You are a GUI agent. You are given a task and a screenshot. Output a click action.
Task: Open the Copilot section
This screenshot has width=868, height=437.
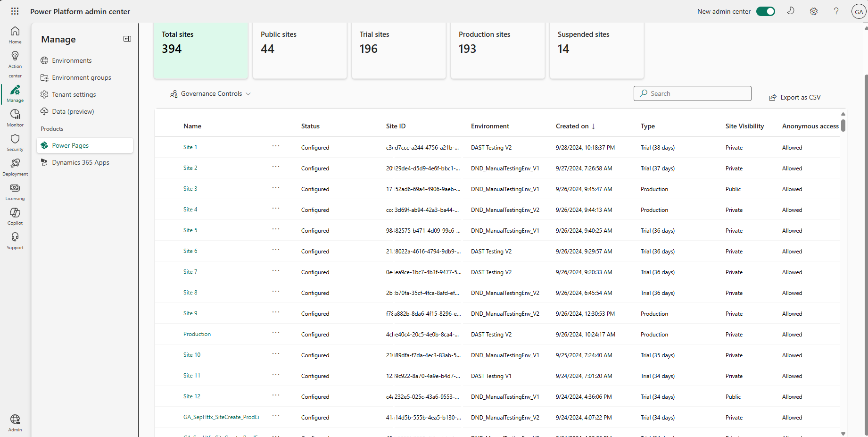coord(15,215)
